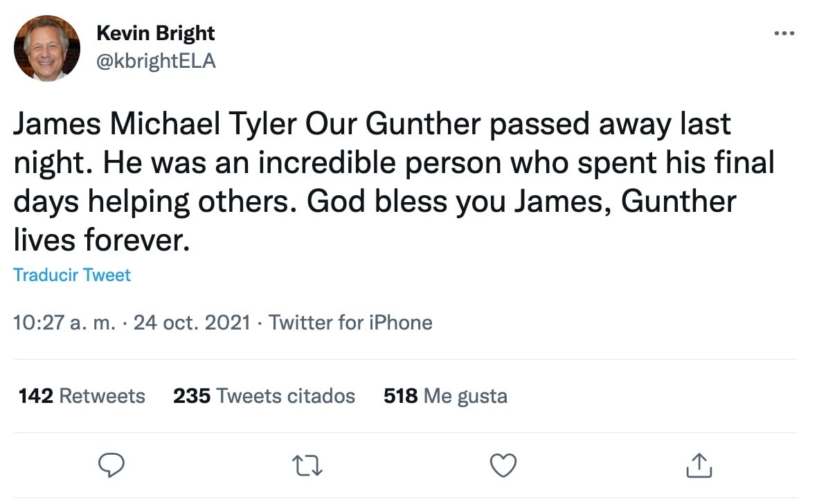Expand sharing choices from the share icon
This screenshot has height=504, width=817.
coord(699,465)
